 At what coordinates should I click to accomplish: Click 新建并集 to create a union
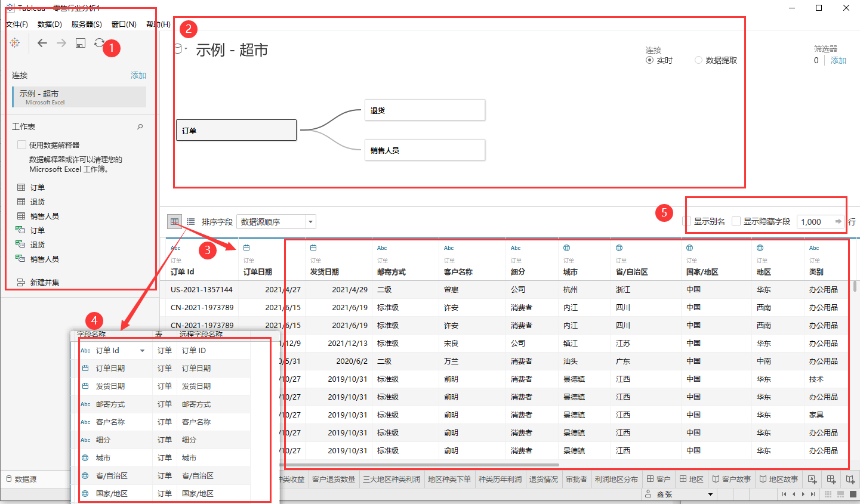click(x=38, y=282)
